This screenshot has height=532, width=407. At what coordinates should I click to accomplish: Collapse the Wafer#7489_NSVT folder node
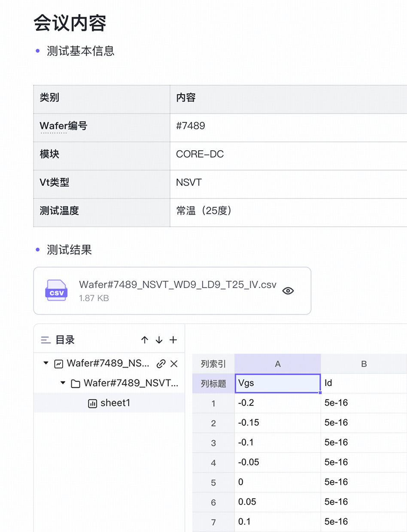(63, 383)
